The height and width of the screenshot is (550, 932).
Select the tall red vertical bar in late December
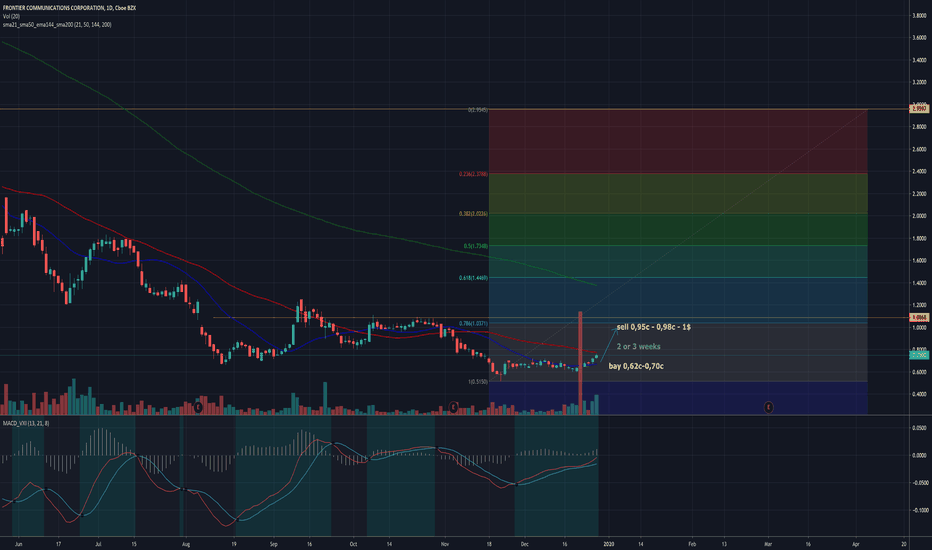[580, 362]
